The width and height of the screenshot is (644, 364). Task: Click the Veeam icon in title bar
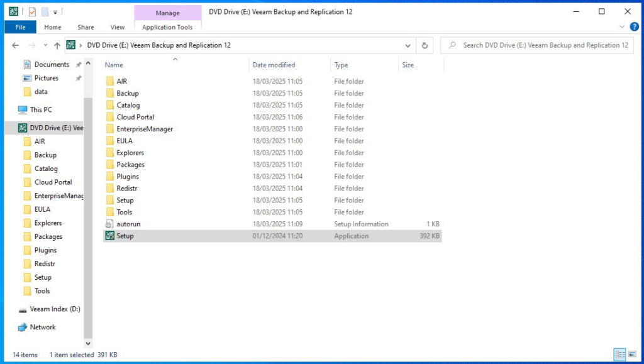[x=14, y=12]
